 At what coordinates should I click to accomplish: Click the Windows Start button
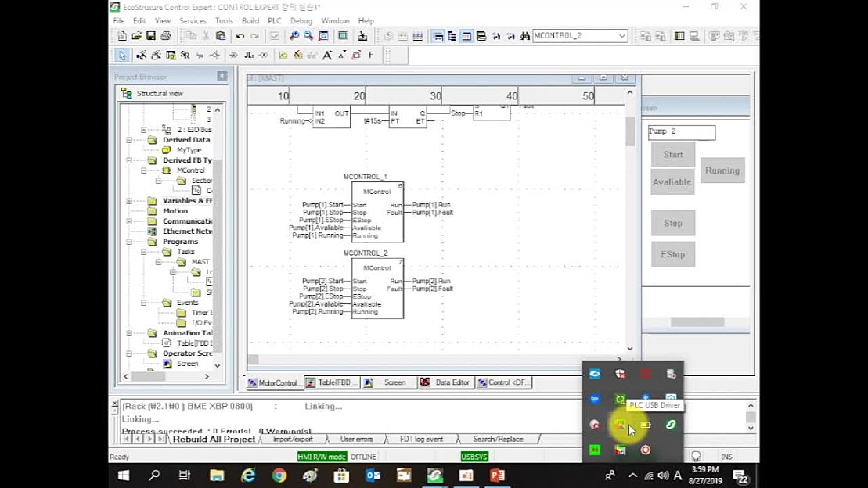point(124,475)
